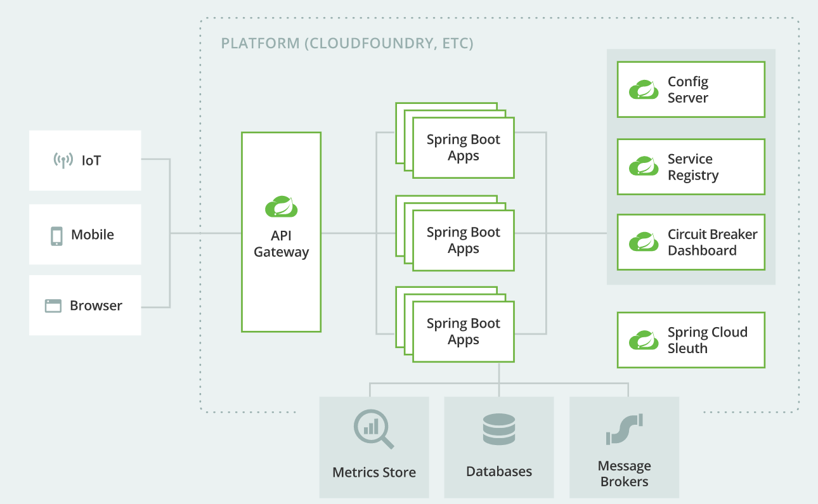Select the topmost Spring Boot Apps stack
Image resolution: width=818 pixels, height=504 pixels.
455,140
